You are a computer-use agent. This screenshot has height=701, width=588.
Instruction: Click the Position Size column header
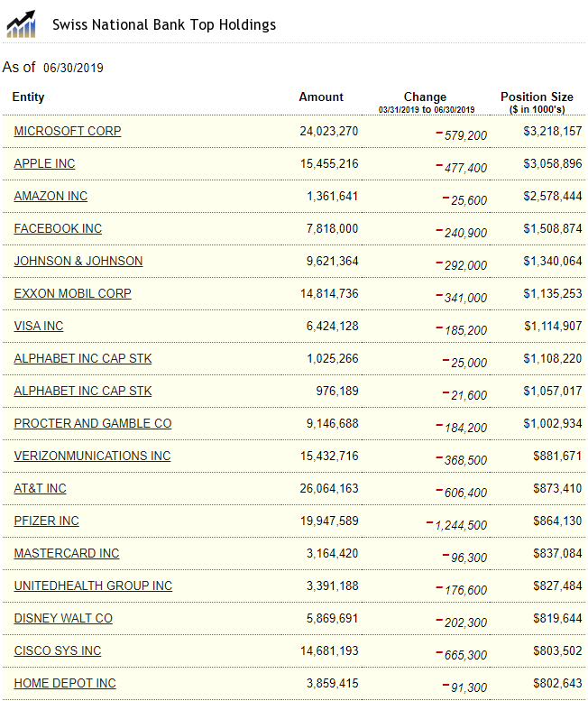[537, 97]
